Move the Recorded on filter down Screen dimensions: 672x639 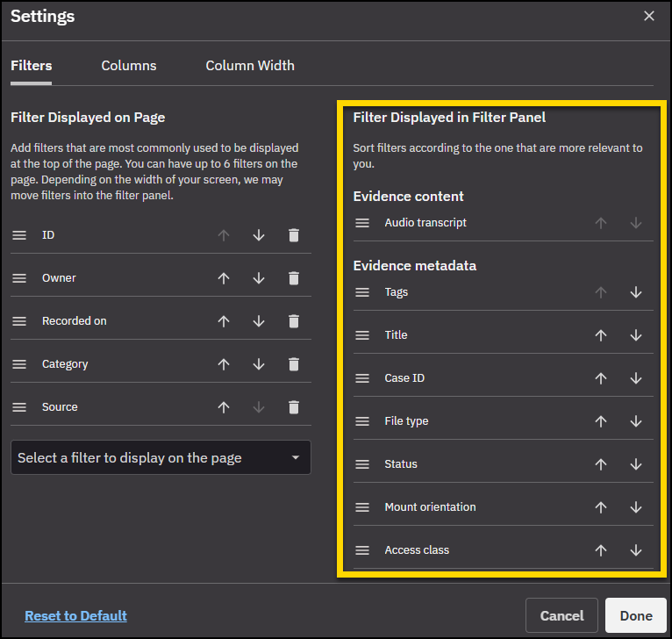(x=259, y=321)
